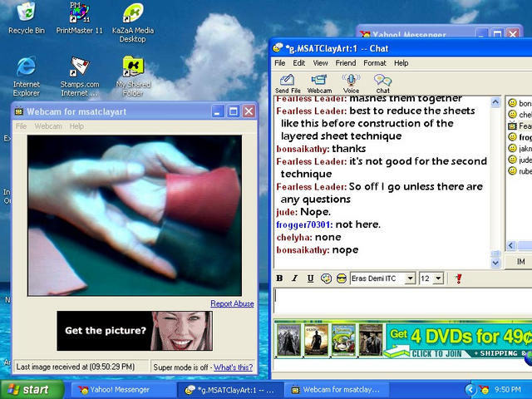
Task: Click the 9:50 PM taskbar clock
Action: (508, 390)
